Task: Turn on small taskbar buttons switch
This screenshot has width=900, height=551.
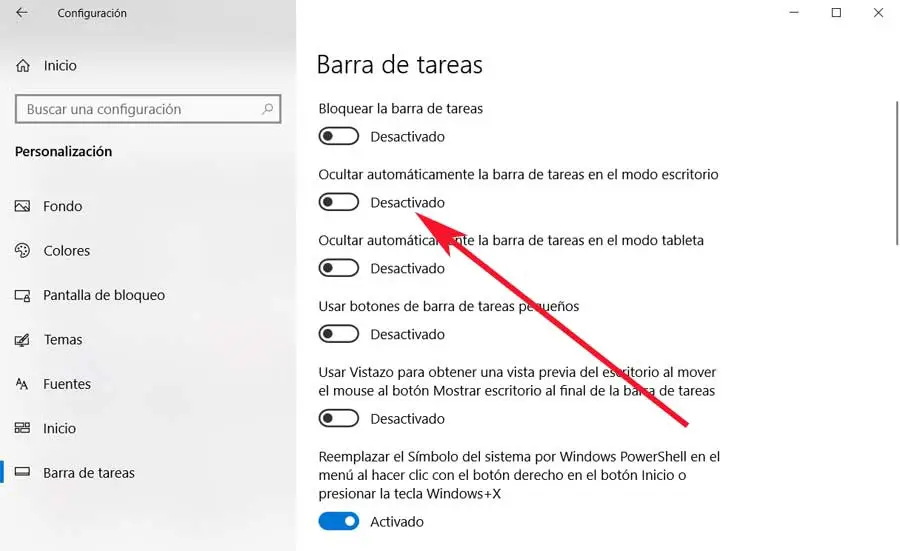Action: 339,334
